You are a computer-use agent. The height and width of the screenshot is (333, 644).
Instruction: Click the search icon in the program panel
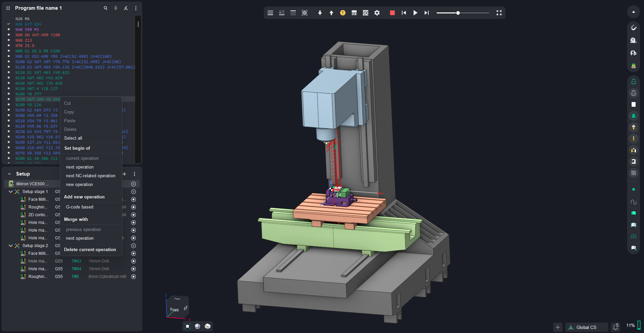pyautogui.click(x=105, y=8)
